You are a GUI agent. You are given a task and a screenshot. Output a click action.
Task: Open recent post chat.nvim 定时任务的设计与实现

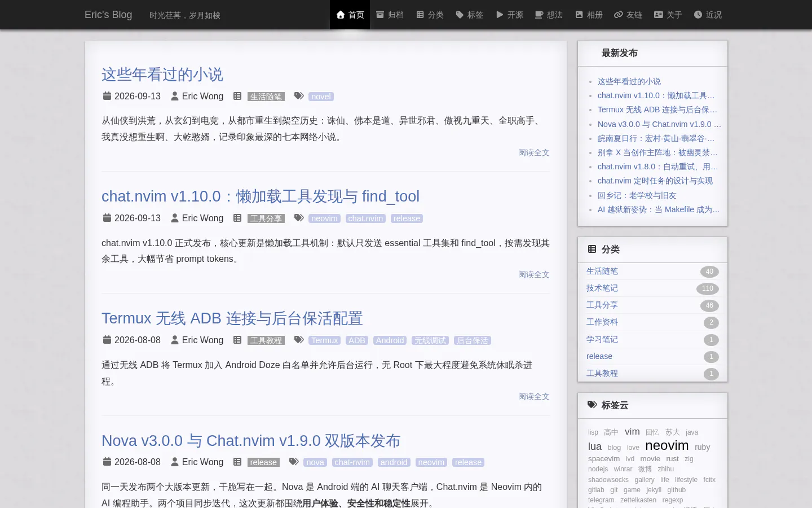point(655,181)
